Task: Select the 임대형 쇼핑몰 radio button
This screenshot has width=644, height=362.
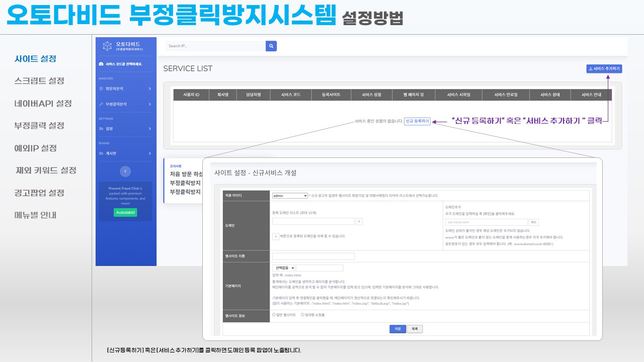Action: click(x=302, y=315)
